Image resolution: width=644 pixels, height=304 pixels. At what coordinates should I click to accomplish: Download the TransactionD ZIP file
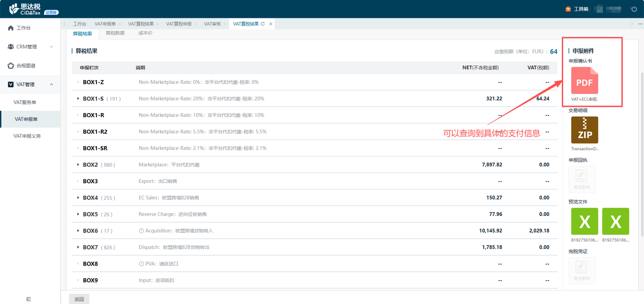click(x=584, y=130)
